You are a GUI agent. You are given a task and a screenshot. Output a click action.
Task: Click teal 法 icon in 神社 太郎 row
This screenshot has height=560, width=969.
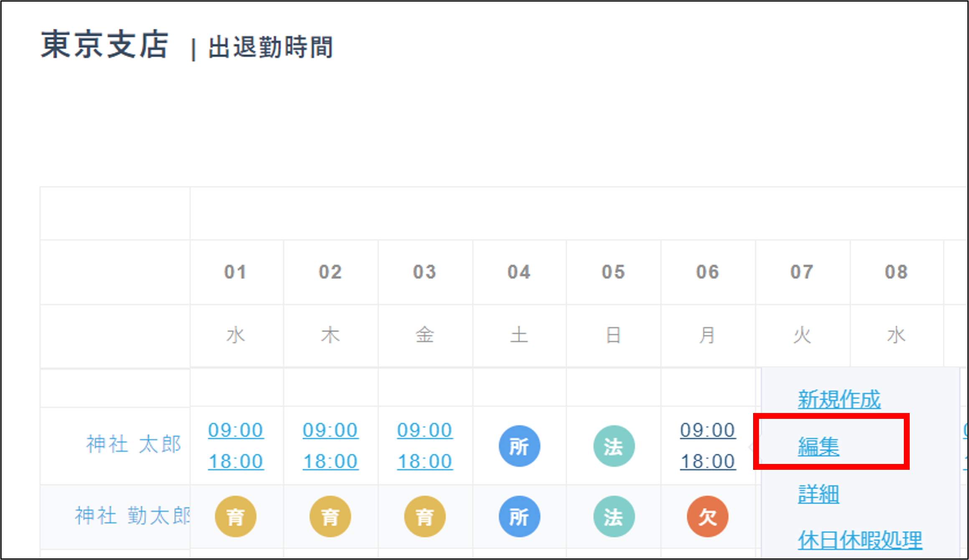coord(614,446)
